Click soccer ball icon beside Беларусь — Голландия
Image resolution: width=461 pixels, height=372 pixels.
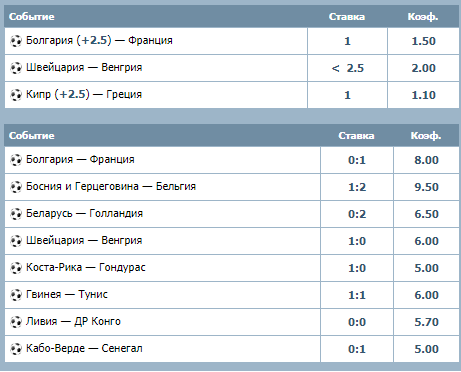tap(16, 214)
